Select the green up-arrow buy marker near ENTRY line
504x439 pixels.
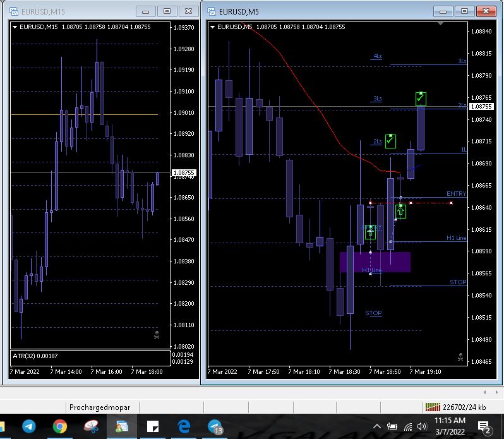coord(400,212)
